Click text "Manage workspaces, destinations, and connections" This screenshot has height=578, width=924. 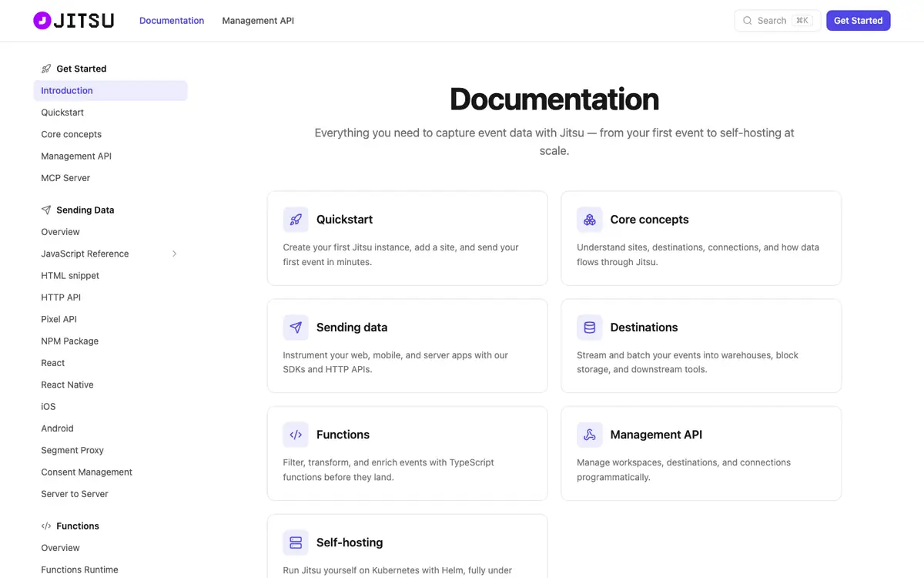pos(684,462)
